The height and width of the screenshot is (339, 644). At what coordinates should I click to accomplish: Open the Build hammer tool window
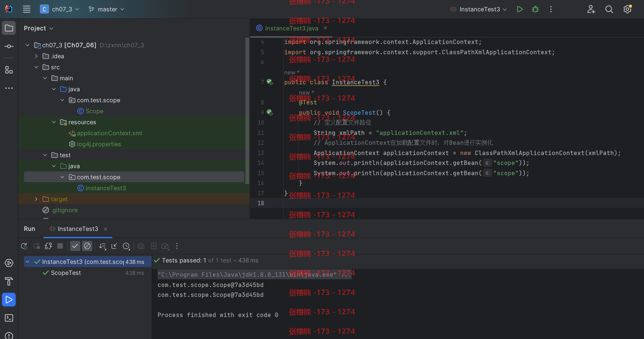(x=9, y=281)
